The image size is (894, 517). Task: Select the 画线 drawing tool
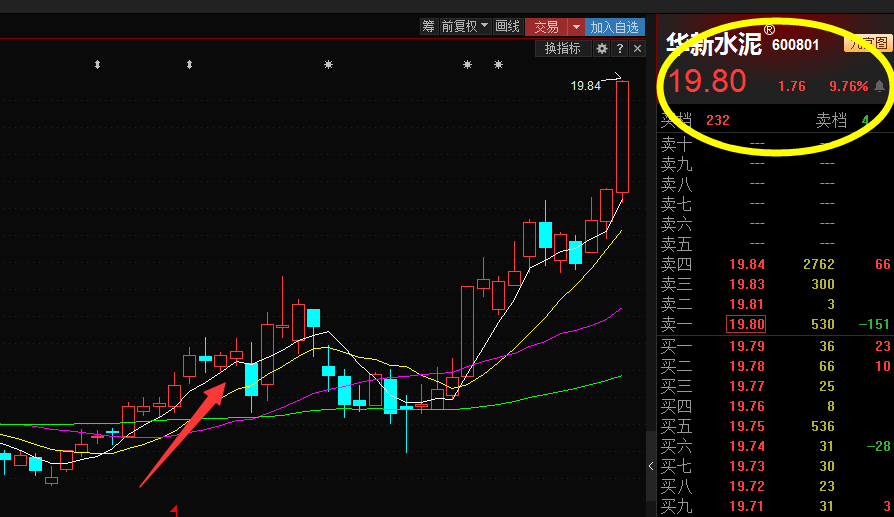pyautogui.click(x=508, y=27)
